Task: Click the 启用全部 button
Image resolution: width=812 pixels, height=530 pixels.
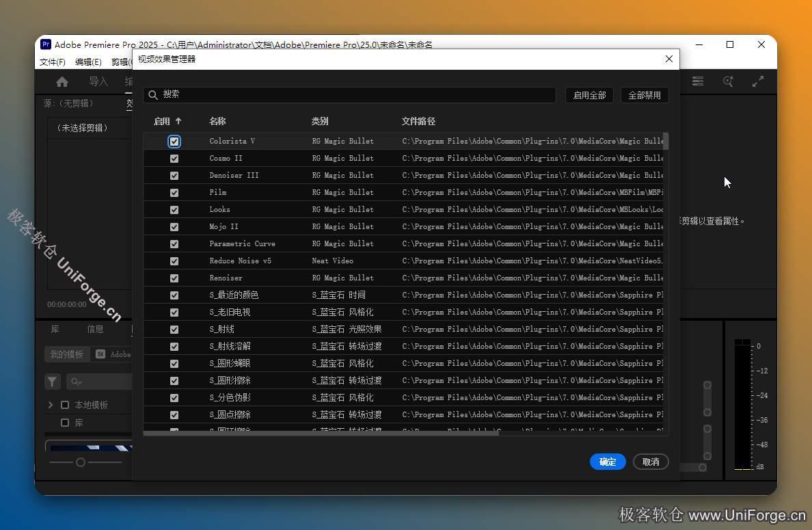Action: [x=589, y=95]
